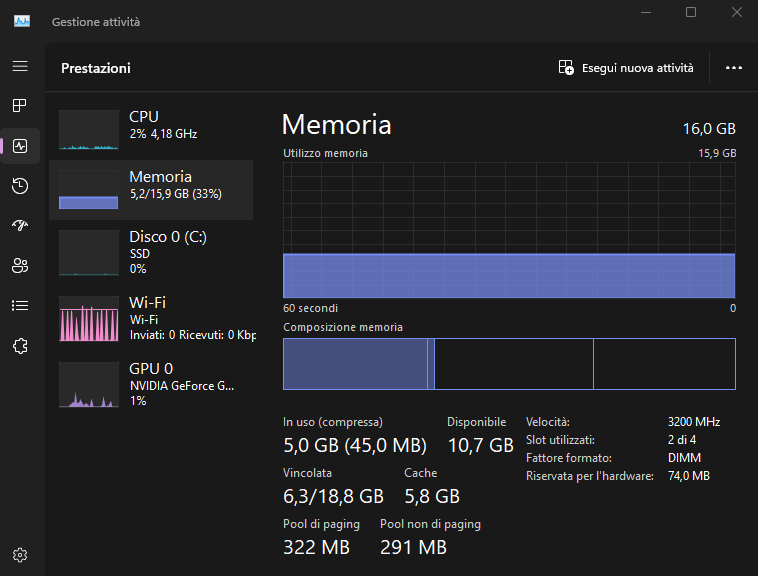
Task: Click the Task Manager title bar icon
Action: (x=22, y=22)
